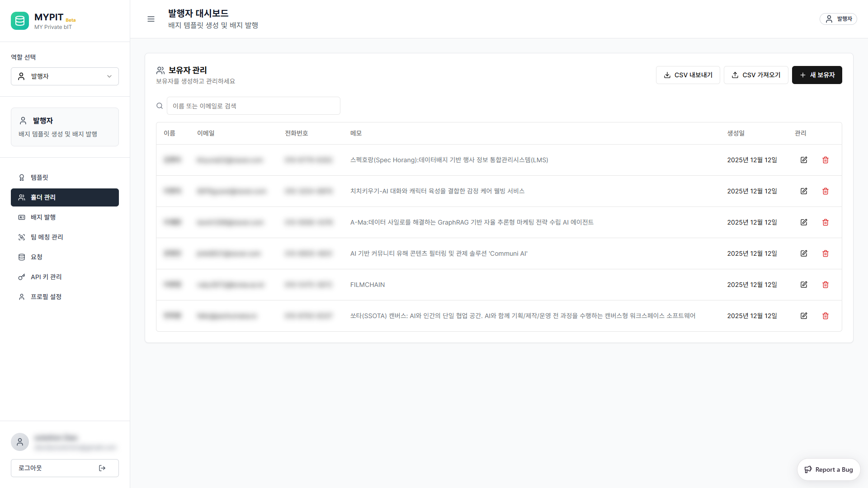Click the search magnifier icon
This screenshot has height=488, width=868.
160,106
